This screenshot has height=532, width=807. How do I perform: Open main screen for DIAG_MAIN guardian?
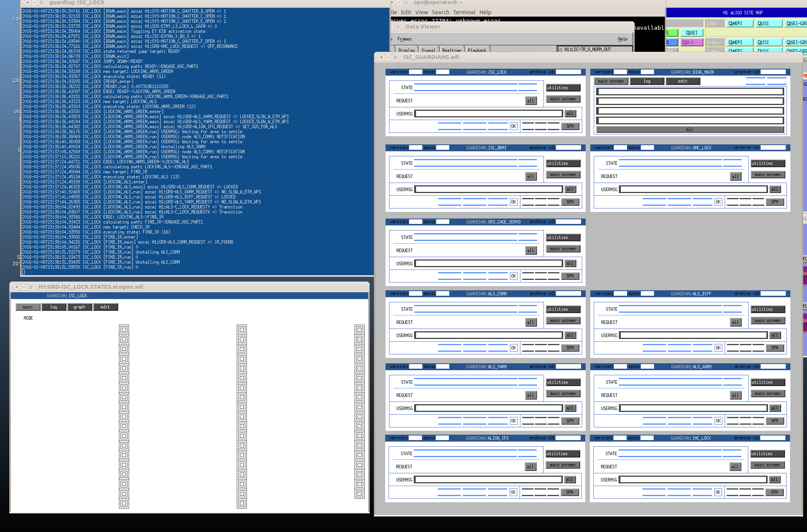pos(611,81)
